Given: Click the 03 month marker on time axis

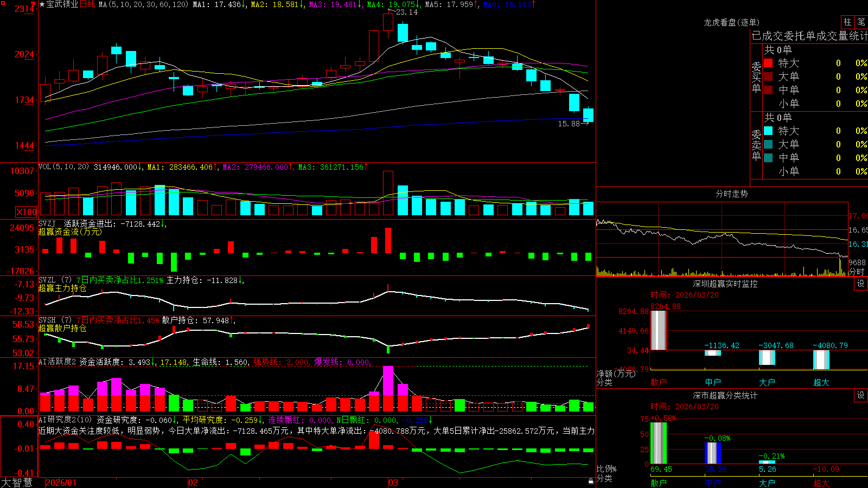Looking at the screenshot, I should [393, 483].
